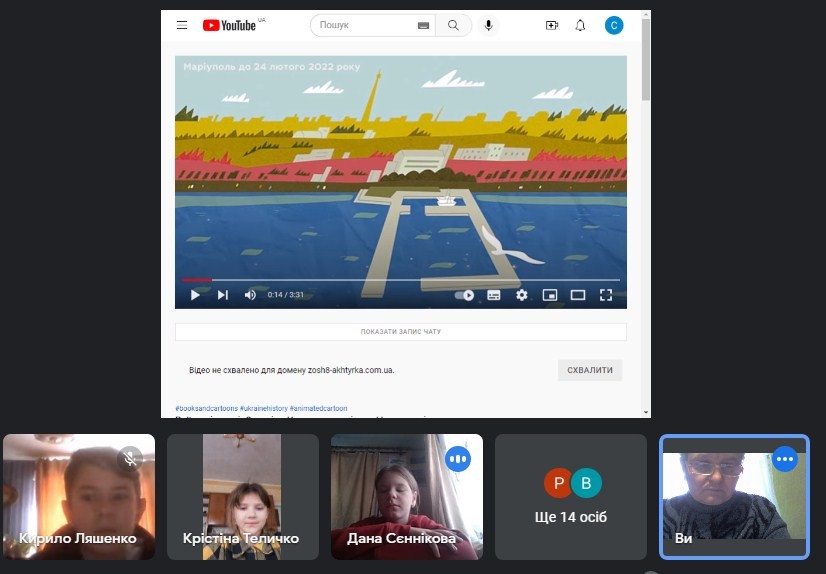
Task: Select Крістіна Теличко's video tile
Action: [243, 497]
